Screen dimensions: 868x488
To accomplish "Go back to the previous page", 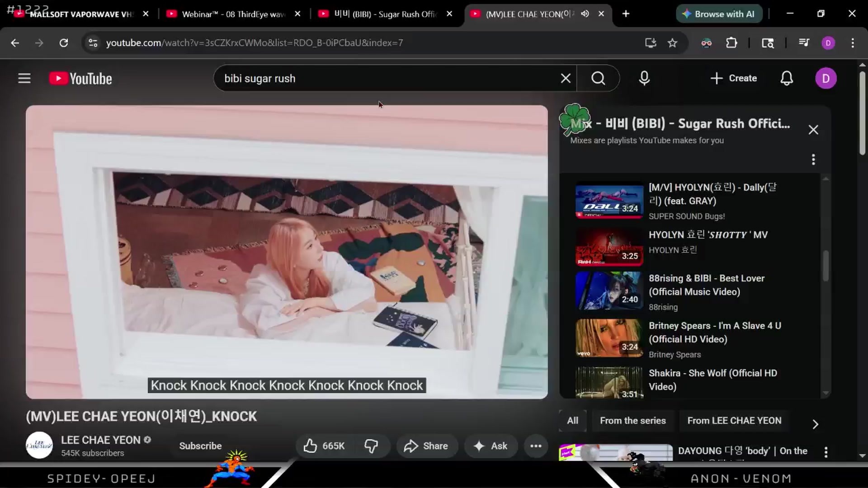I will click(15, 43).
